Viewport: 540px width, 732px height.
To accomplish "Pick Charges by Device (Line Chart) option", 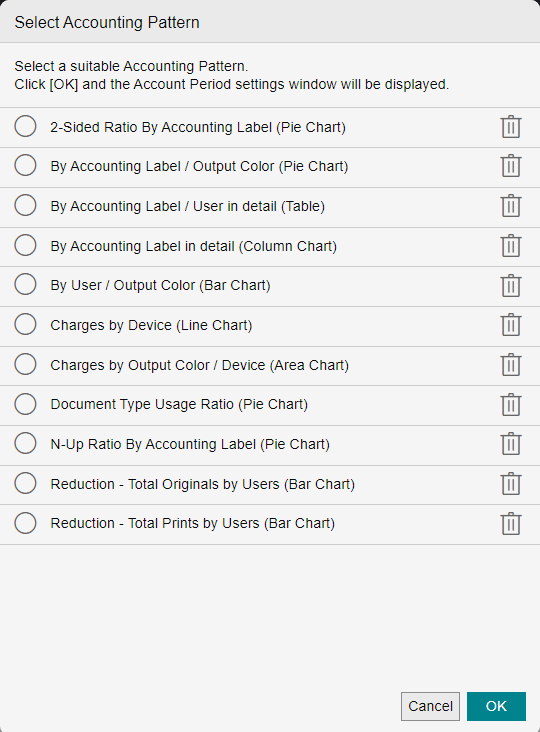I will [25, 324].
